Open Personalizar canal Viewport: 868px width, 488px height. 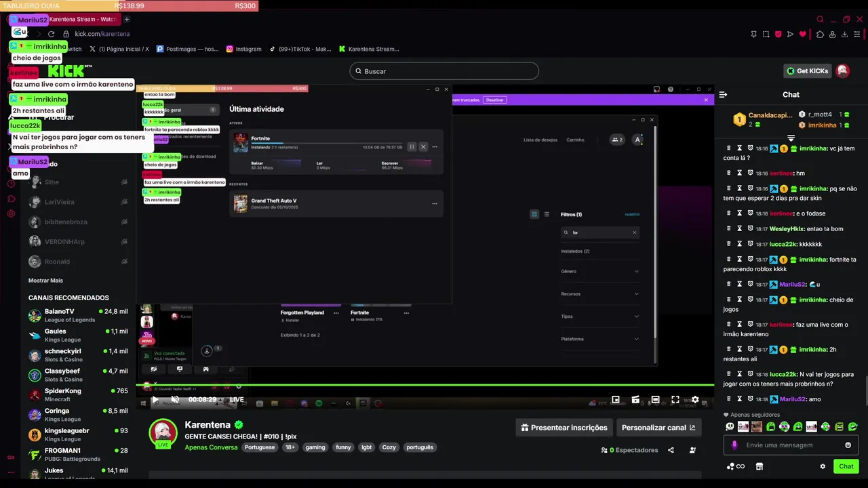pos(658,428)
